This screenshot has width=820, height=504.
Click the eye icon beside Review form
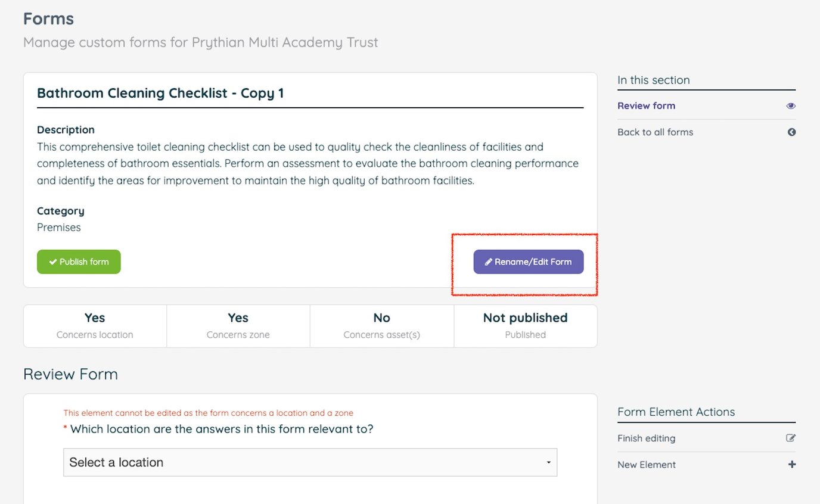click(x=791, y=106)
